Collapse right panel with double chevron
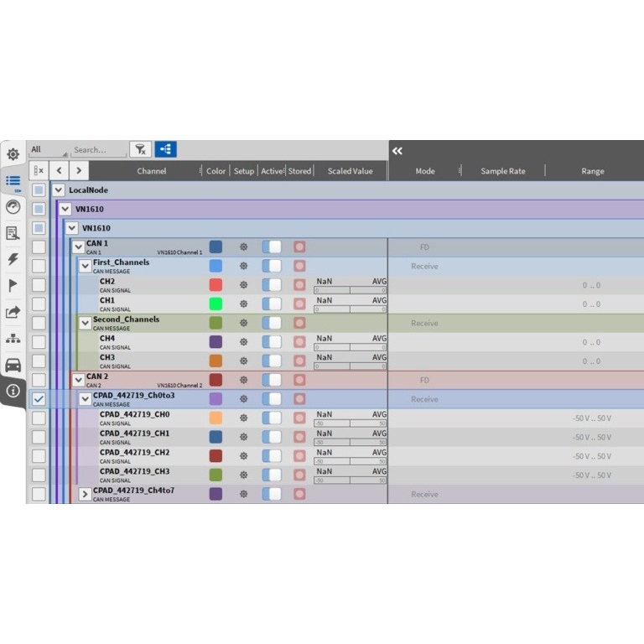 (397, 151)
